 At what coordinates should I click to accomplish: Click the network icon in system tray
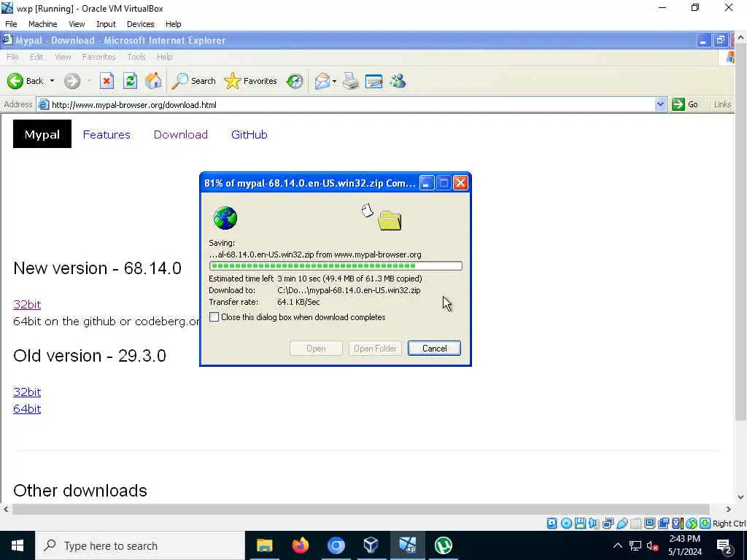click(x=635, y=545)
